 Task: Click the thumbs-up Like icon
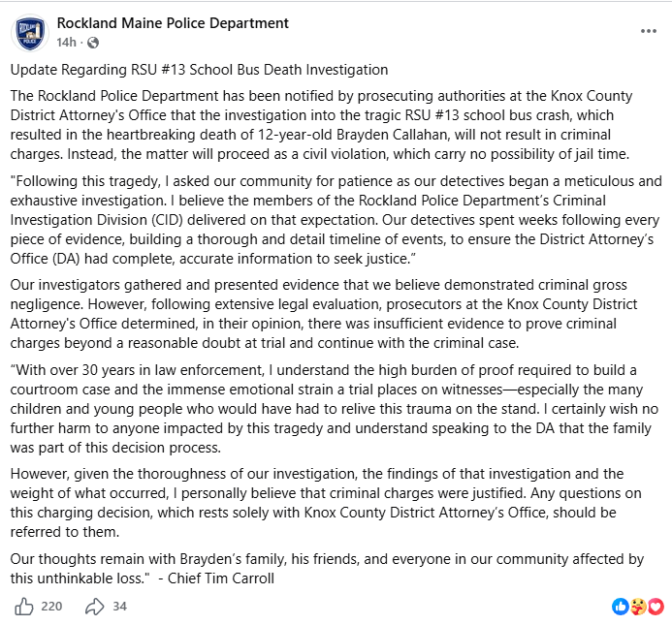tap(24, 607)
